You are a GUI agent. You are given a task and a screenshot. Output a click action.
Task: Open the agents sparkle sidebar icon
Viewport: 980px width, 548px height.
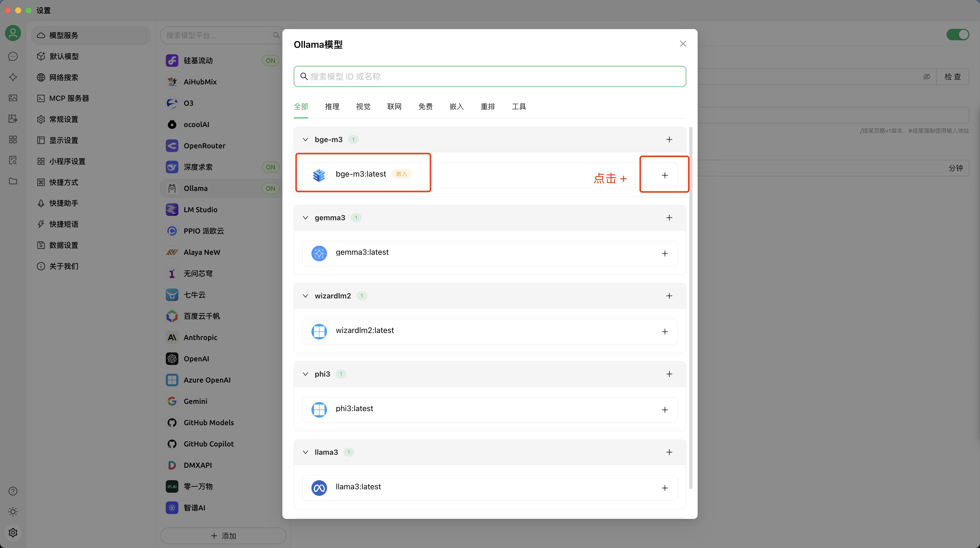[x=13, y=77]
